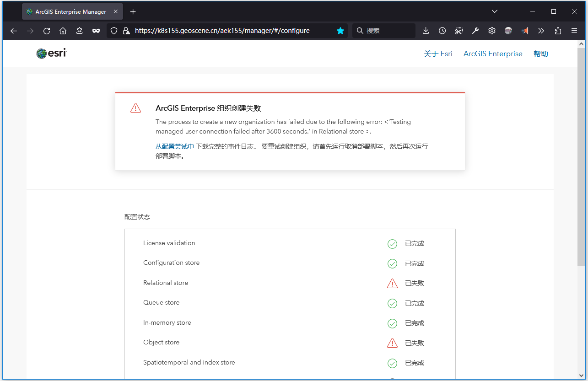The image size is (588, 381).
Task: Click the Object store failed warning icon
Action: [x=392, y=343]
